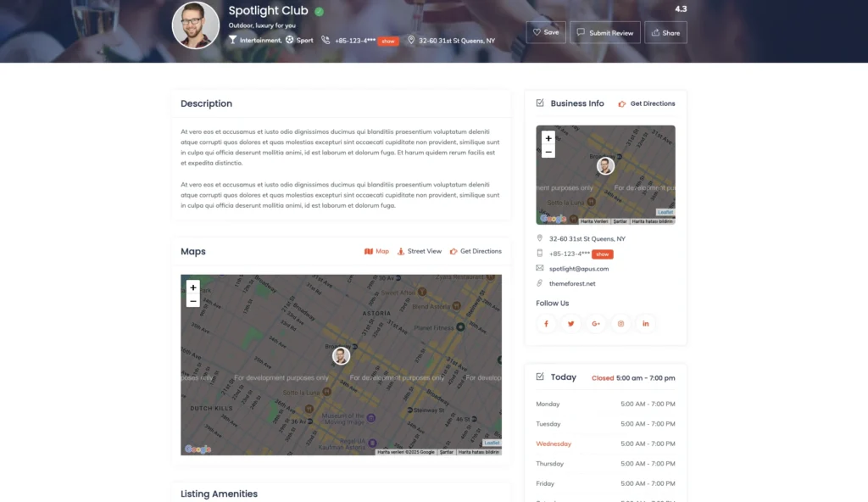The height and width of the screenshot is (502, 868).
Task: Open the Instagram follow icon
Action: coord(620,323)
